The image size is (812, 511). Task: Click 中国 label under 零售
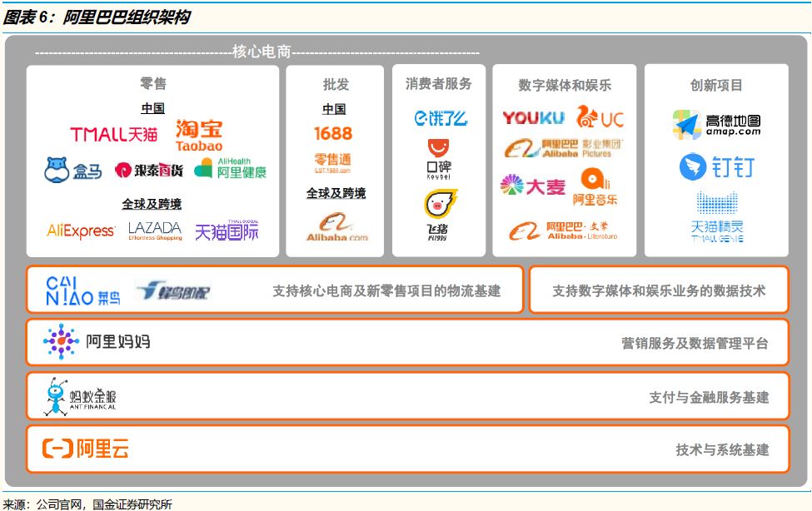152,108
